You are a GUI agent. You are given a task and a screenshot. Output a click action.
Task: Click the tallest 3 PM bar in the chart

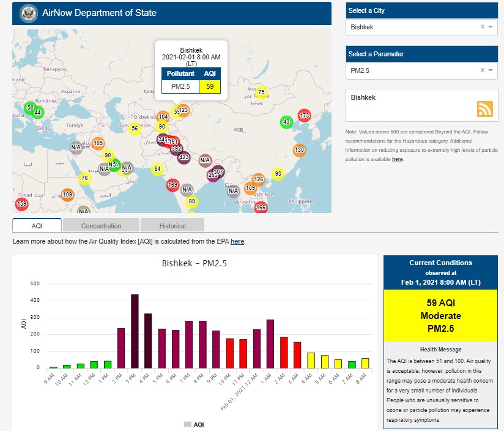tap(135, 331)
